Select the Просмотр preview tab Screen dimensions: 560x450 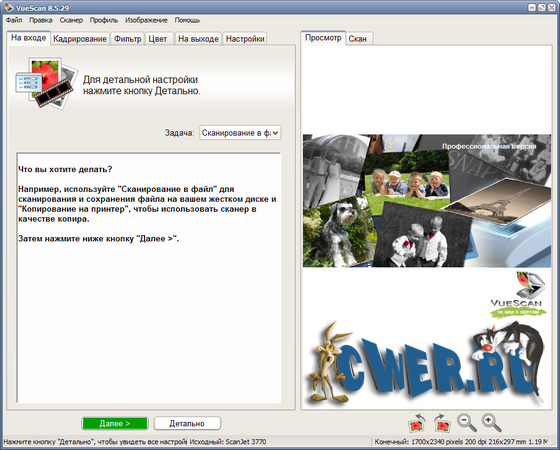click(323, 38)
